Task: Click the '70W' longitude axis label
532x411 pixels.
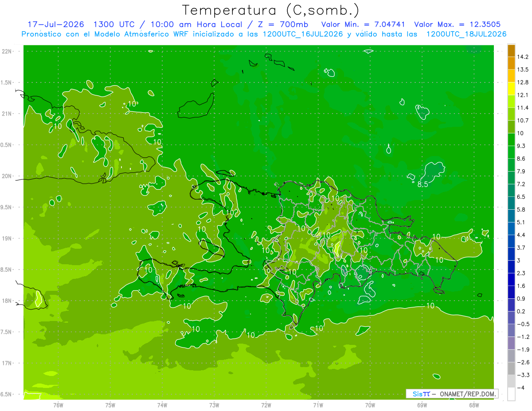Action: pos(370,405)
